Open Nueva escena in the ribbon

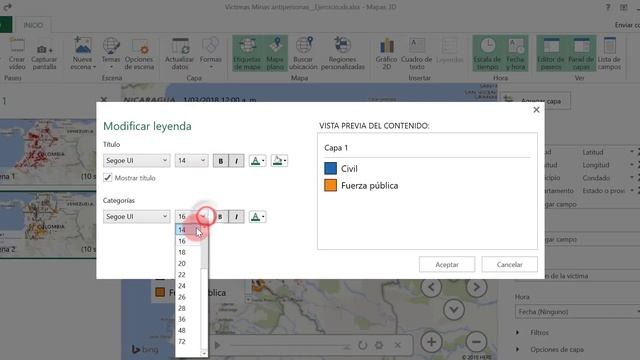83,54
